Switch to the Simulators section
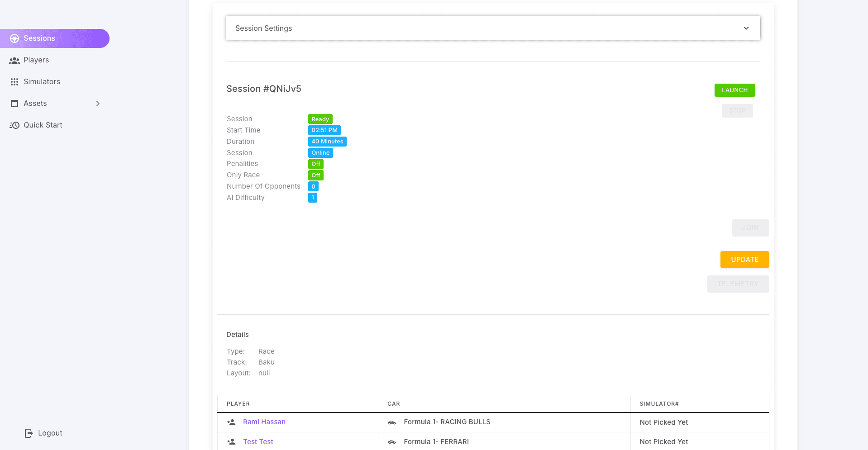This screenshot has width=868, height=450. (x=42, y=81)
